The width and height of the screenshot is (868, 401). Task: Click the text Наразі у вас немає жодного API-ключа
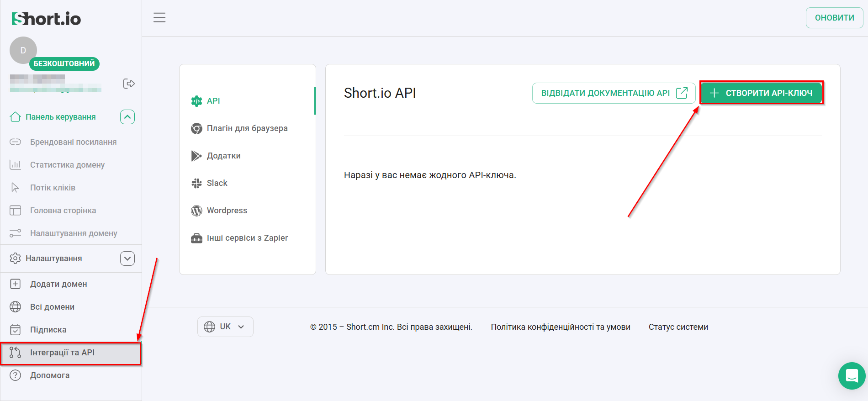[x=430, y=175]
